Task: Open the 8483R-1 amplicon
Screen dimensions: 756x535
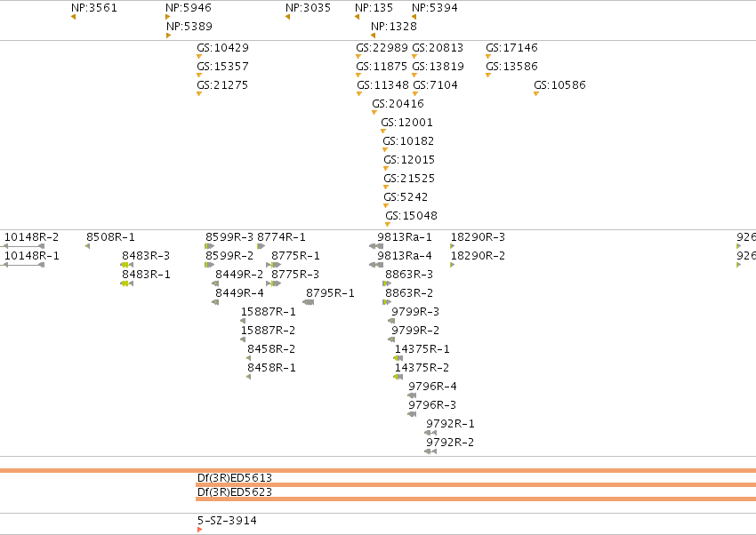Action: (146, 275)
